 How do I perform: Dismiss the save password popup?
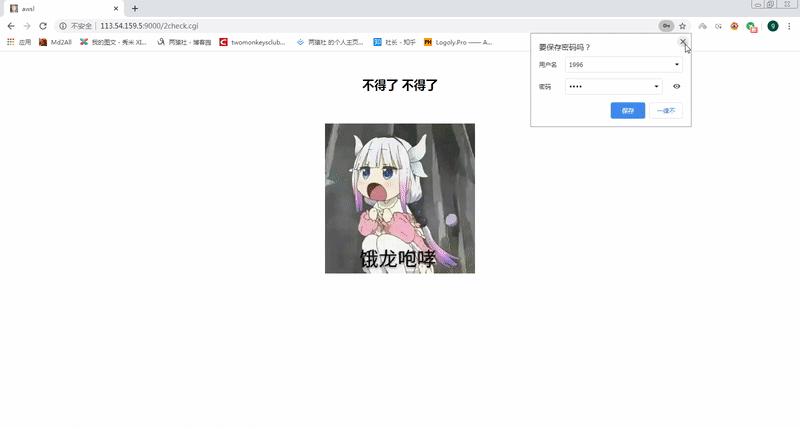pyautogui.click(x=683, y=42)
